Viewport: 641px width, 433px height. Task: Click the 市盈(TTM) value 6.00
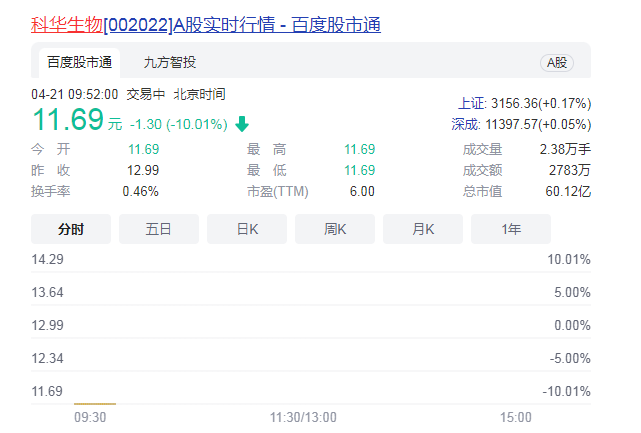click(x=362, y=191)
